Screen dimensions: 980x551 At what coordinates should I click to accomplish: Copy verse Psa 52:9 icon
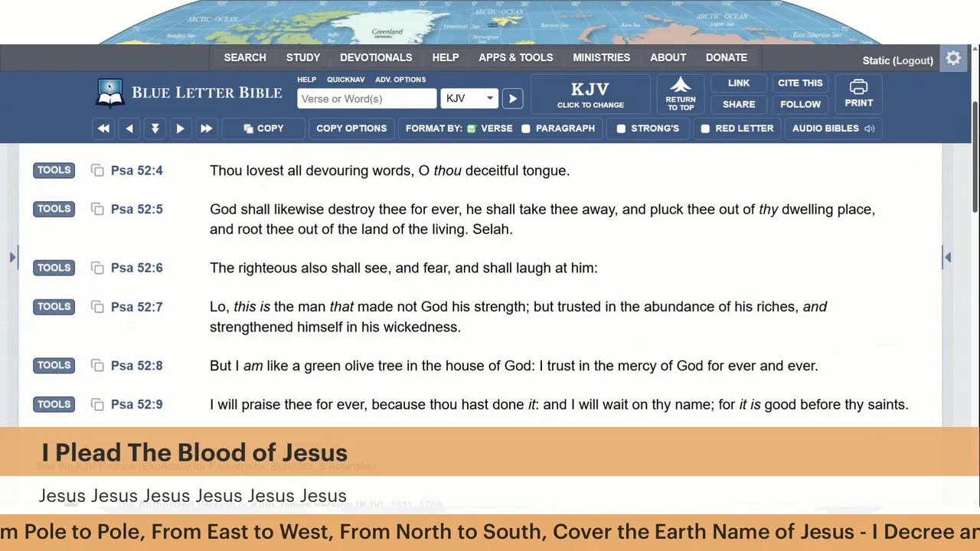pyautogui.click(x=97, y=405)
